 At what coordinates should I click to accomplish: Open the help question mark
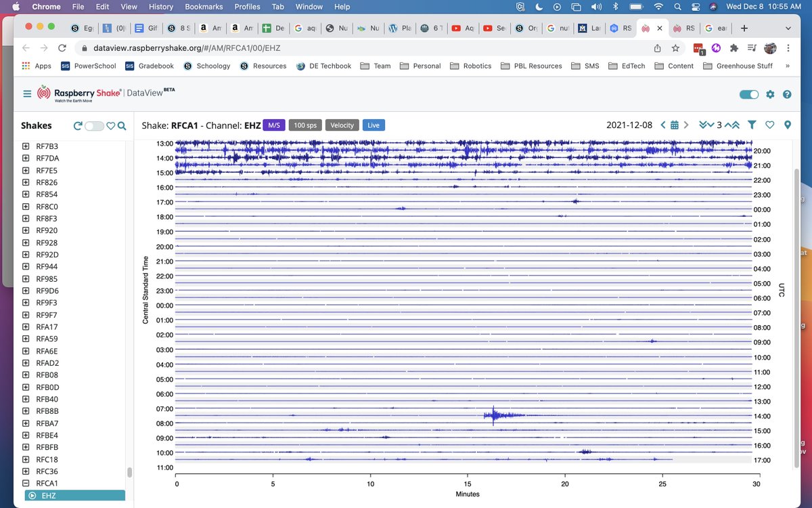point(787,94)
